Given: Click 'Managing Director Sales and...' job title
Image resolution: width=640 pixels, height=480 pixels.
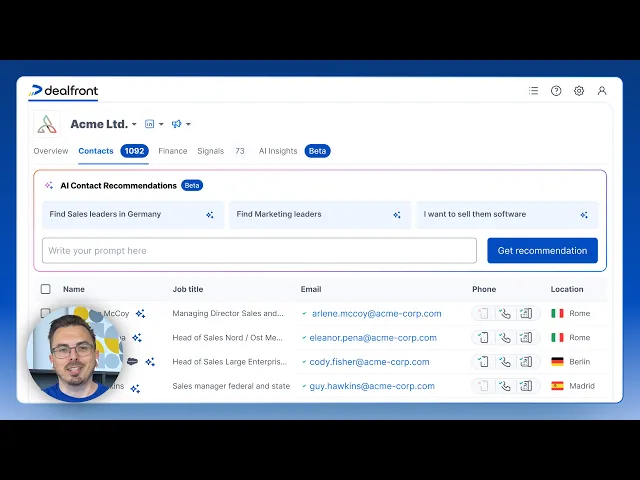Looking at the screenshot, I should coord(228,313).
